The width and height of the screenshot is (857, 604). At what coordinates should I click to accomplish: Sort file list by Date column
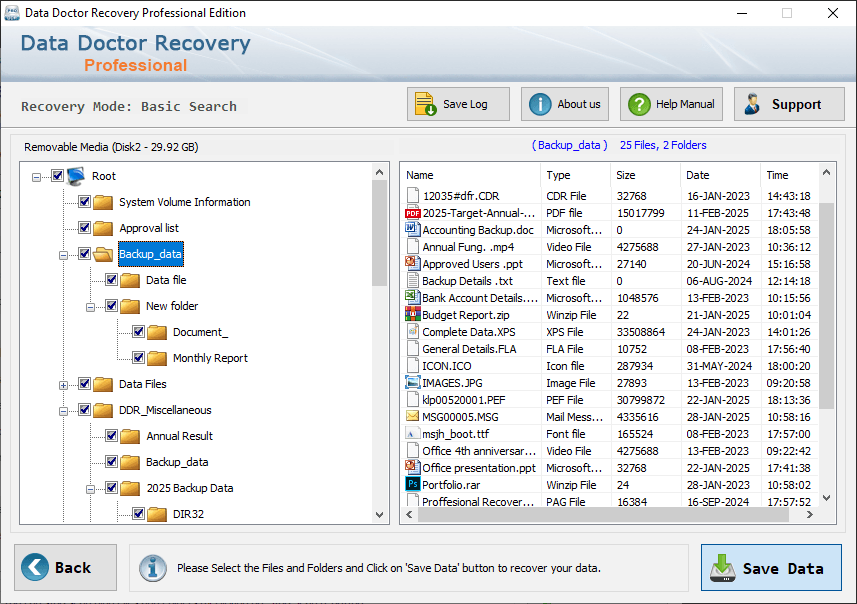point(720,175)
